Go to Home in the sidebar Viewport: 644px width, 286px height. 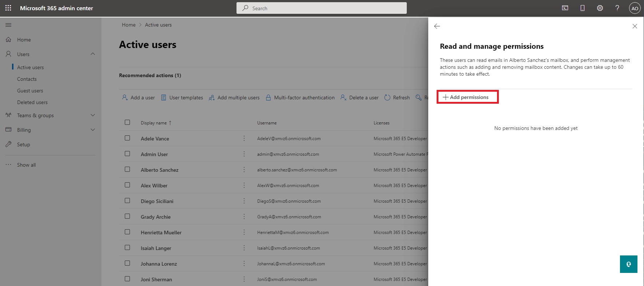tap(24, 40)
